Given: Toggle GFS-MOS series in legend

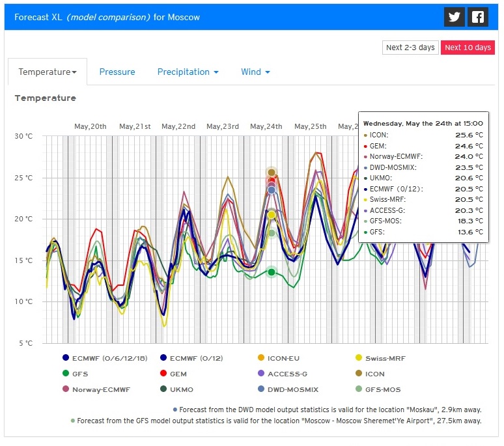Looking at the screenshot, I should point(378,389).
